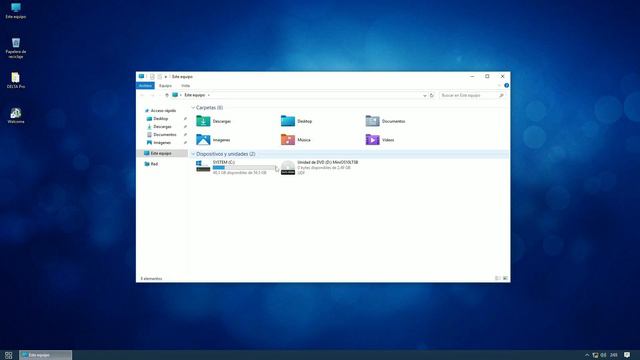Viewport: 640px width, 360px height.
Task: Click the taskbar clock
Action: pos(613,355)
